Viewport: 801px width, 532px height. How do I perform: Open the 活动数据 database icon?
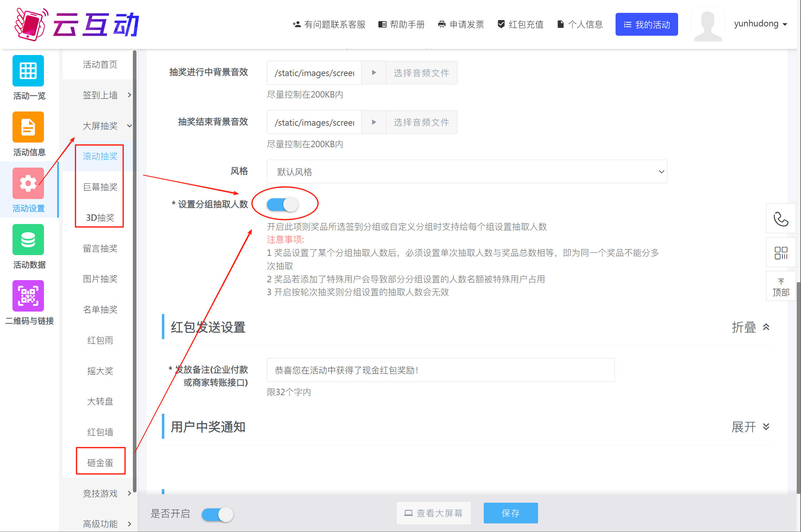pos(28,239)
